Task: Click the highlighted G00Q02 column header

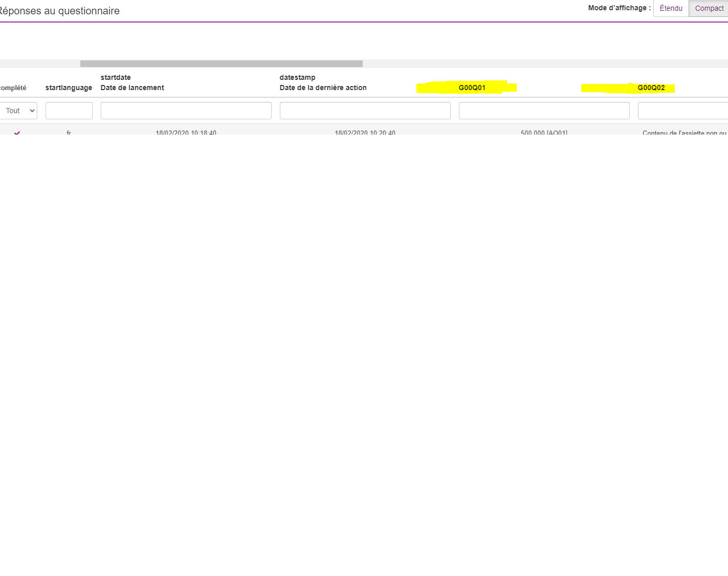Action: [x=651, y=88]
